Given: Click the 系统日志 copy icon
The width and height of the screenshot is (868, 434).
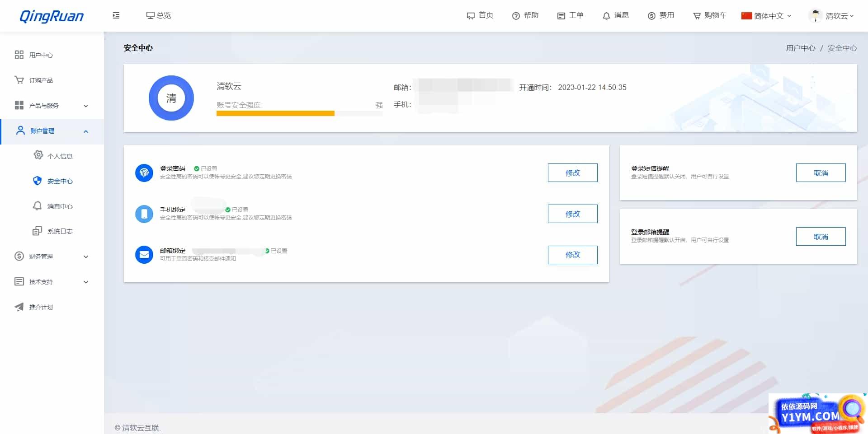Looking at the screenshot, I should click(x=37, y=231).
